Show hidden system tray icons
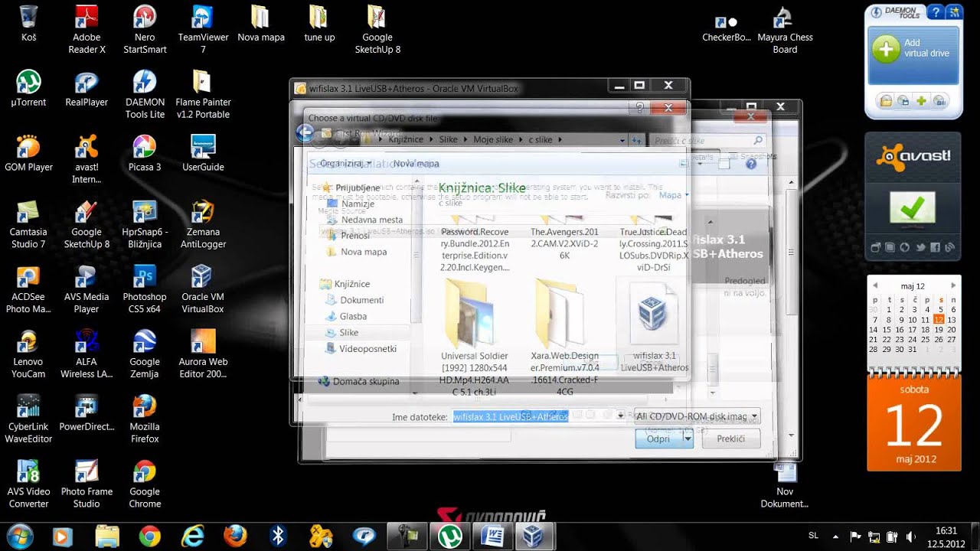This screenshot has width=980, height=551. point(835,536)
